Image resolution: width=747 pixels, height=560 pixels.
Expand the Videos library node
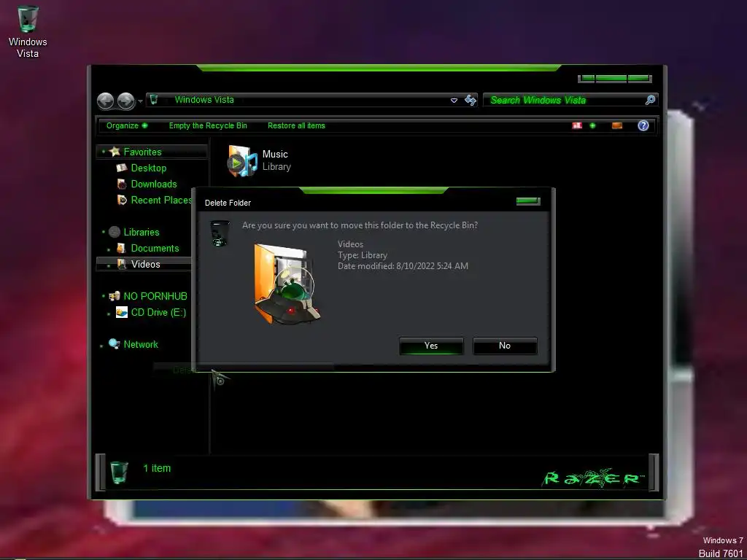coord(109,265)
